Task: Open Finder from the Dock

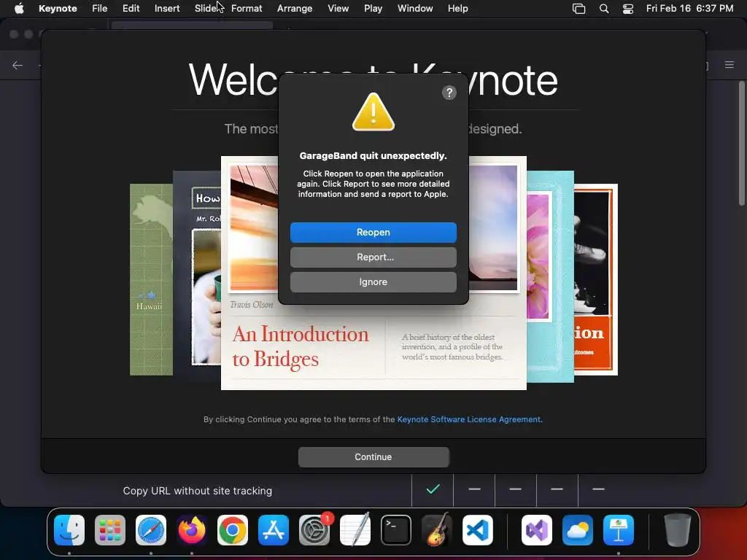Action: click(69, 530)
